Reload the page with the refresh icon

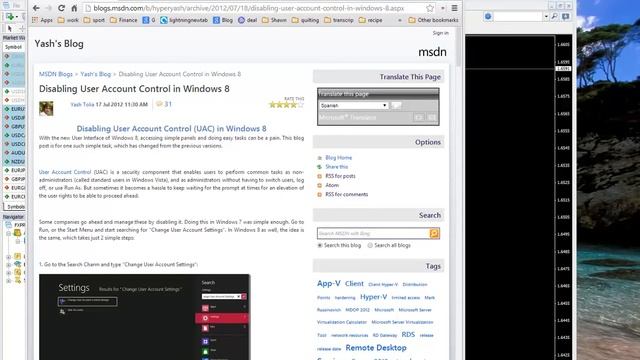coord(61,8)
